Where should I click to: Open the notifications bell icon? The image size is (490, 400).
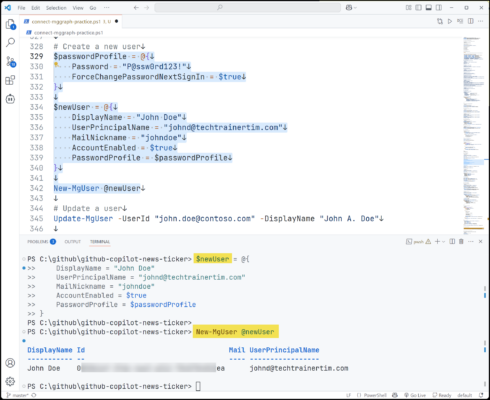[481, 395]
